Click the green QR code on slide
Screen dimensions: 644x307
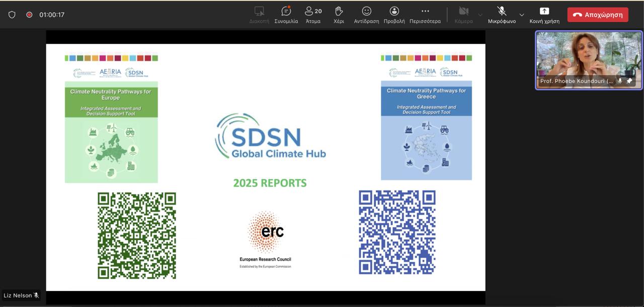137,235
